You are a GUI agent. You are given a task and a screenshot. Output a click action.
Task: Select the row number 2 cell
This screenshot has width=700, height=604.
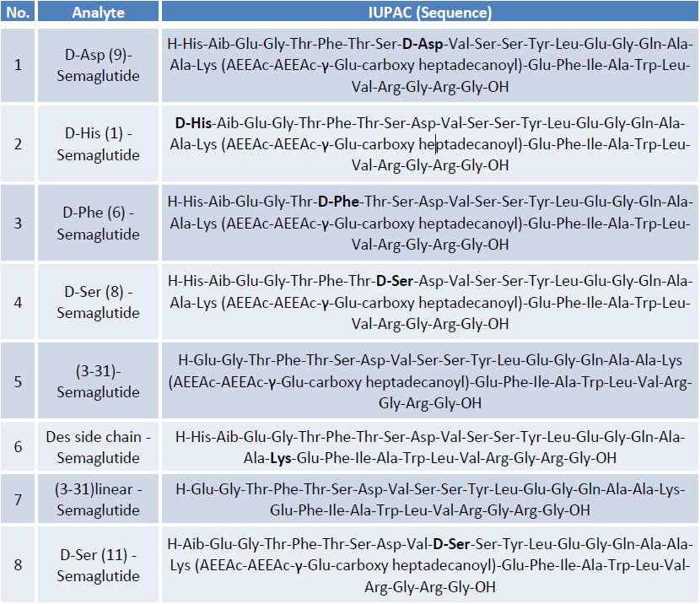[x=18, y=144]
